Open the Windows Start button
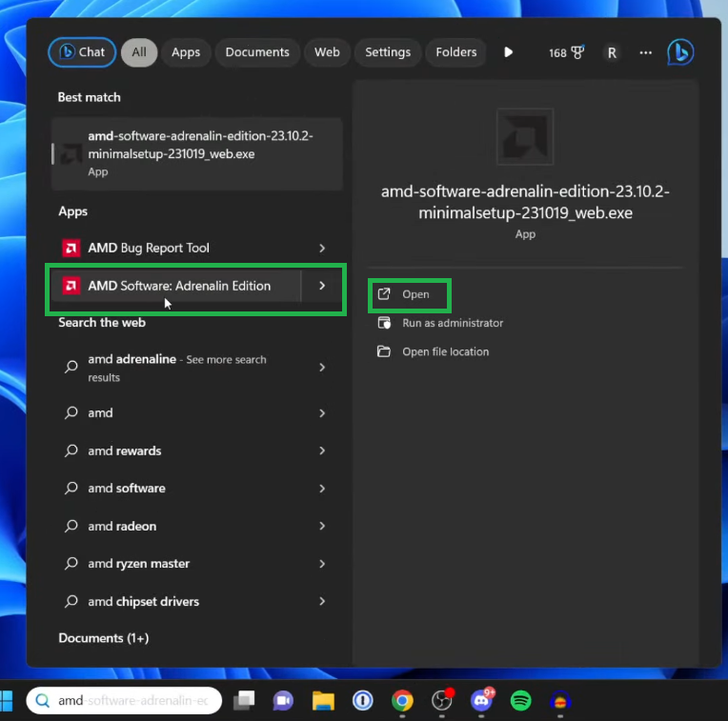728x721 pixels. [7, 701]
